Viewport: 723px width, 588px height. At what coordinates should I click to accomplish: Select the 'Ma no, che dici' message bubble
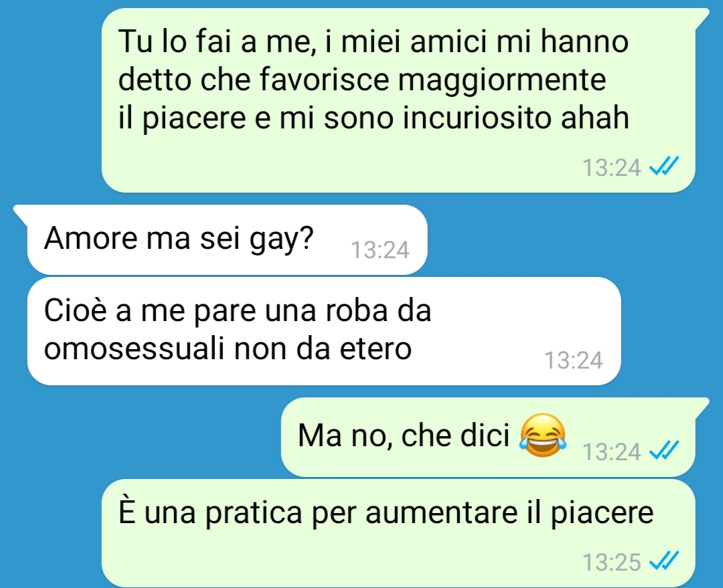[x=495, y=437]
